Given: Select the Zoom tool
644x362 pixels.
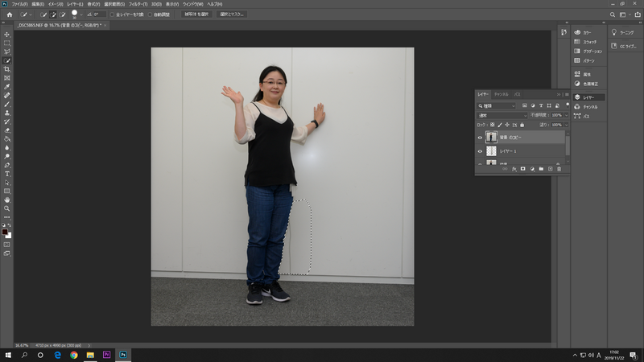Looking at the screenshot, I should (7, 208).
